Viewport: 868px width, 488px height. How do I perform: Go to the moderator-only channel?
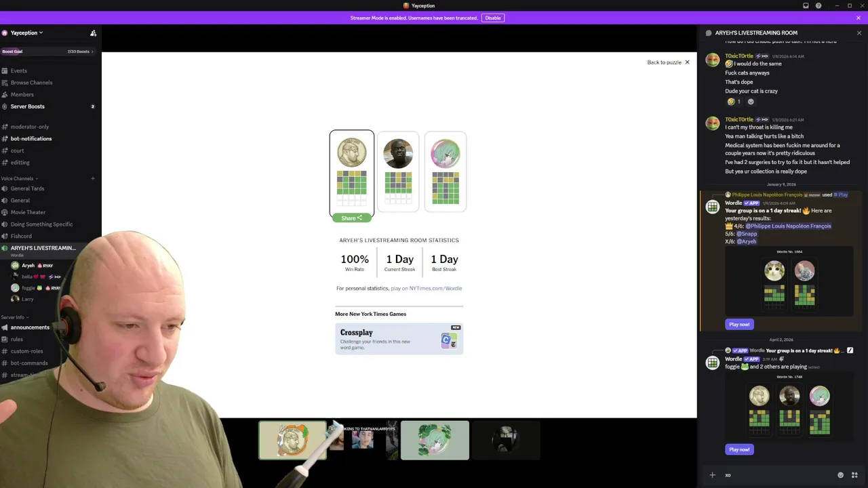29,127
